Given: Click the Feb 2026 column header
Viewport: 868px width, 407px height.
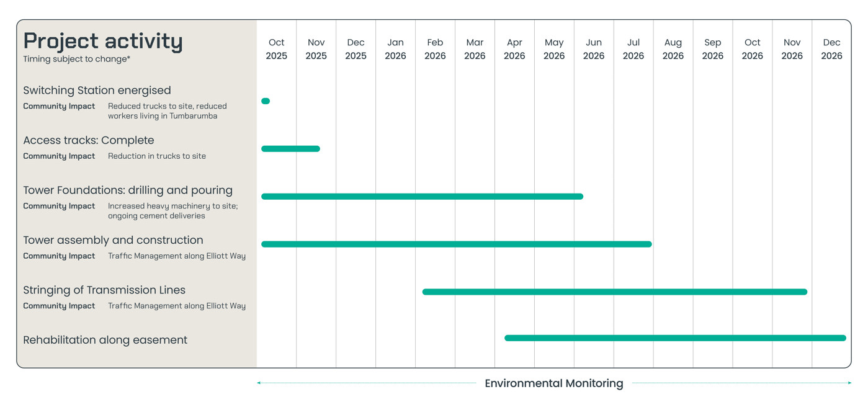Looking at the screenshot, I should (436, 49).
